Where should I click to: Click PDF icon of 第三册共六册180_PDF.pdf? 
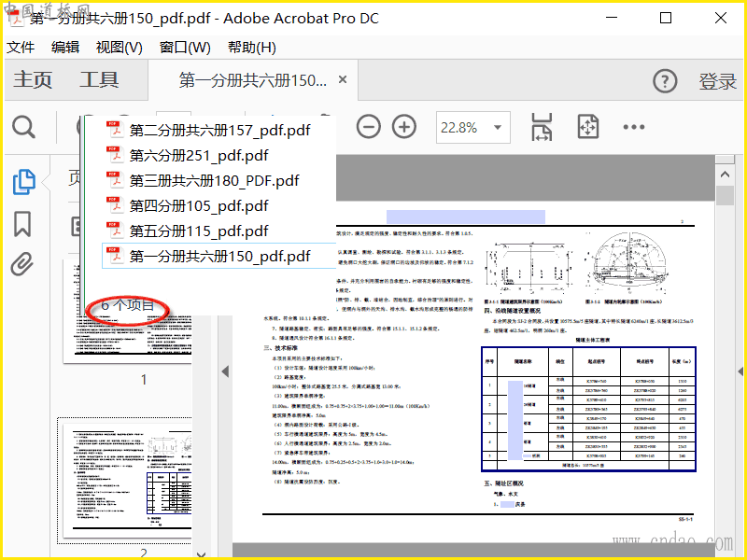(114, 180)
